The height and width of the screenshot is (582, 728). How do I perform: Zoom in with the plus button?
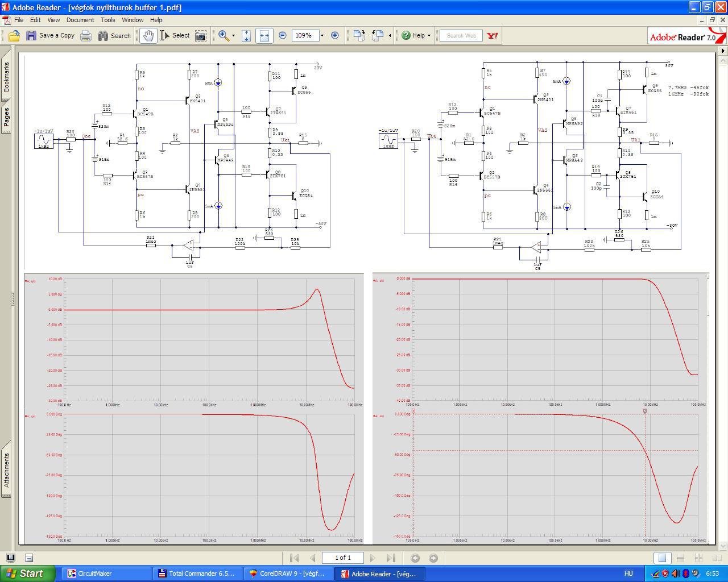335,35
